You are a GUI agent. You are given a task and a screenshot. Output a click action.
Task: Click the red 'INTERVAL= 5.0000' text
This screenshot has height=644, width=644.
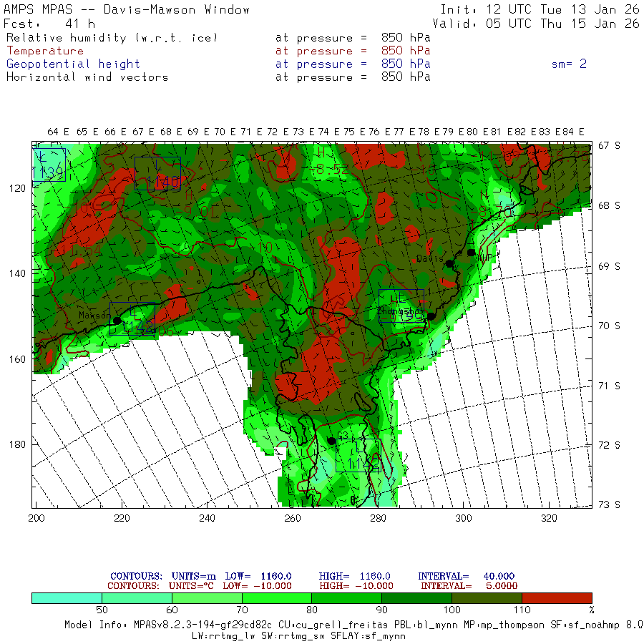(469, 586)
